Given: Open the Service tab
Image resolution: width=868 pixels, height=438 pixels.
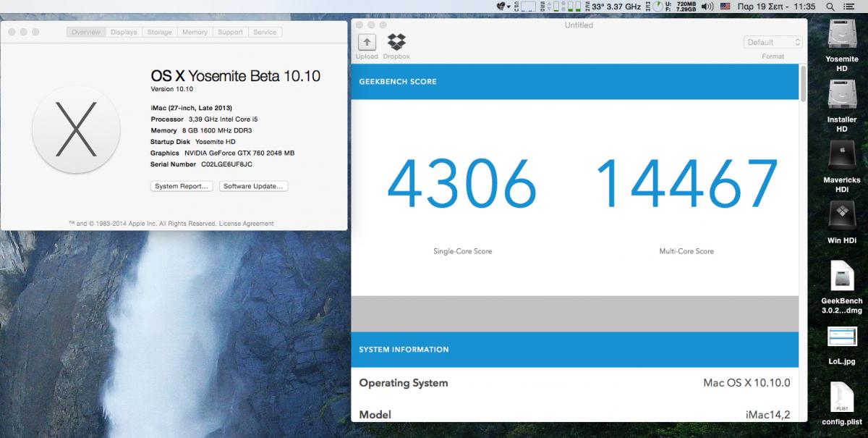Looking at the screenshot, I should pos(265,32).
